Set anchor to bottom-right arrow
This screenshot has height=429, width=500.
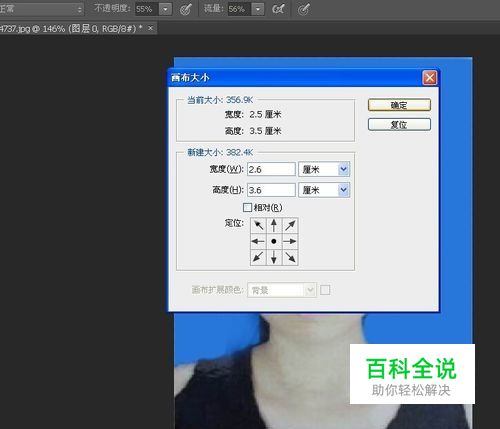pyautogui.click(x=290, y=257)
